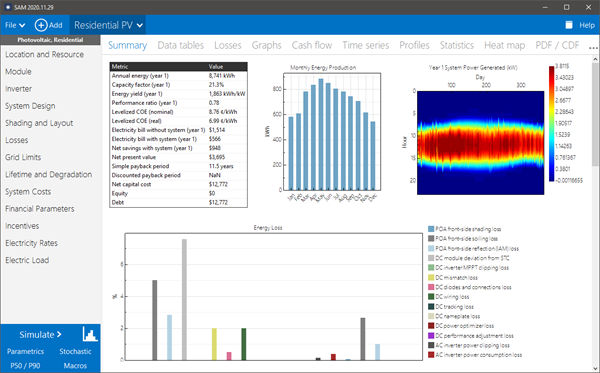Open Location and Resource page
The image size is (600, 373).
(44, 54)
